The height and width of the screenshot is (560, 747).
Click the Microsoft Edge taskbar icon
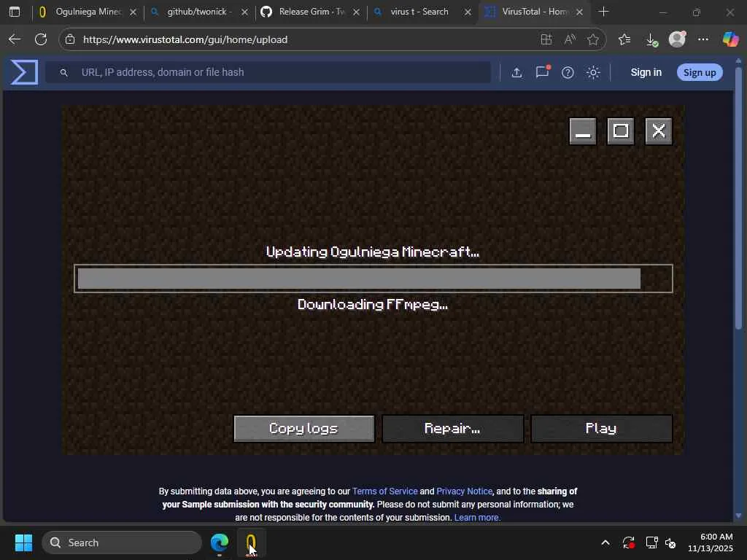click(220, 542)
